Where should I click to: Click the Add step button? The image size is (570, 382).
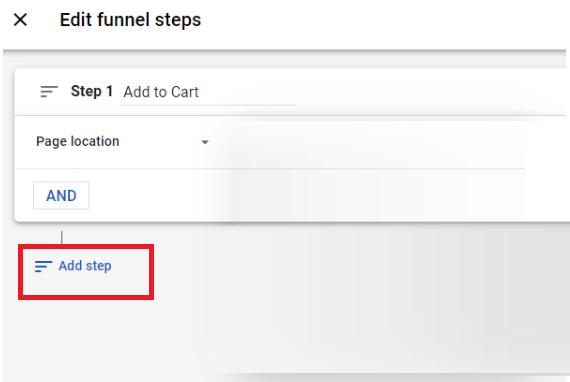click(73, 266)
